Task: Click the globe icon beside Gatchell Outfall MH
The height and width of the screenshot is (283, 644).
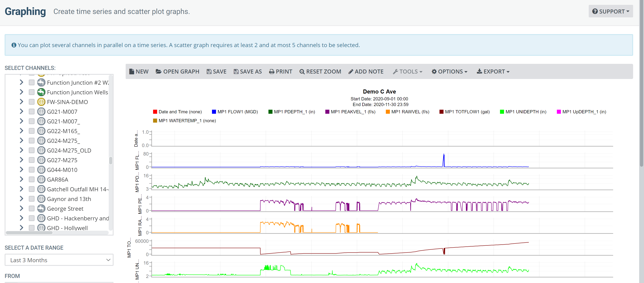Action: tap(41, 189)
